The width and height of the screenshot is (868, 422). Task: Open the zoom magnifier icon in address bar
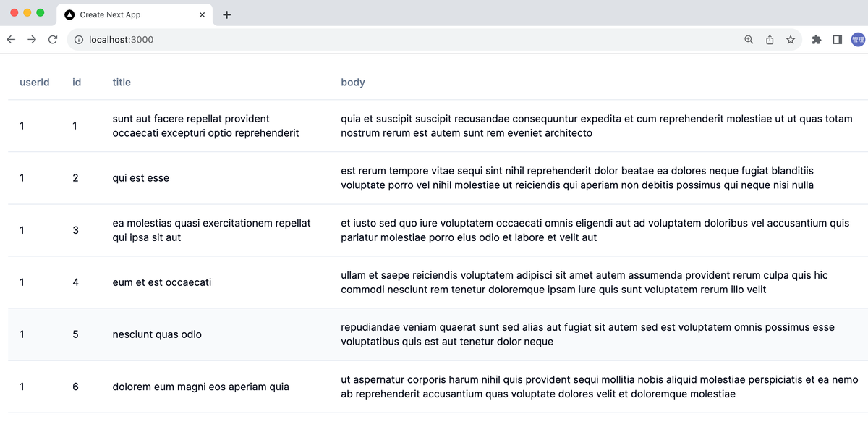tap(749, 40)
